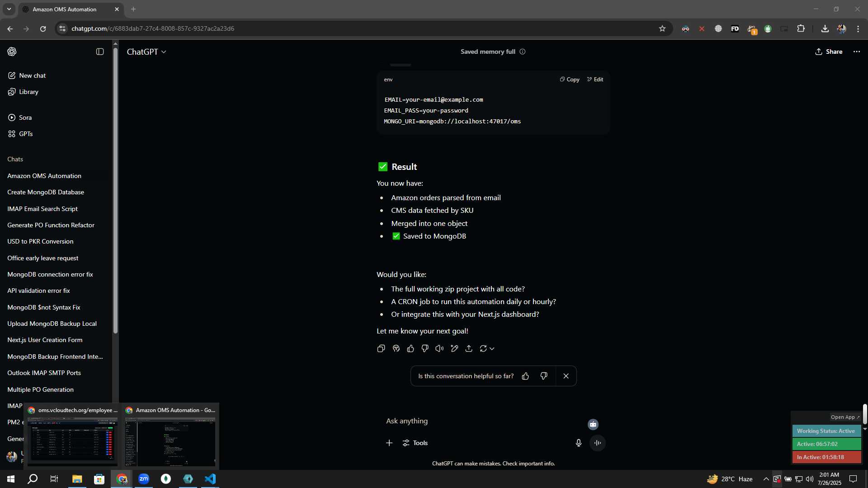868x488 pixels.
Task: Mark conversation not helpful with thumbs down
Action: [x=544, y=376]
